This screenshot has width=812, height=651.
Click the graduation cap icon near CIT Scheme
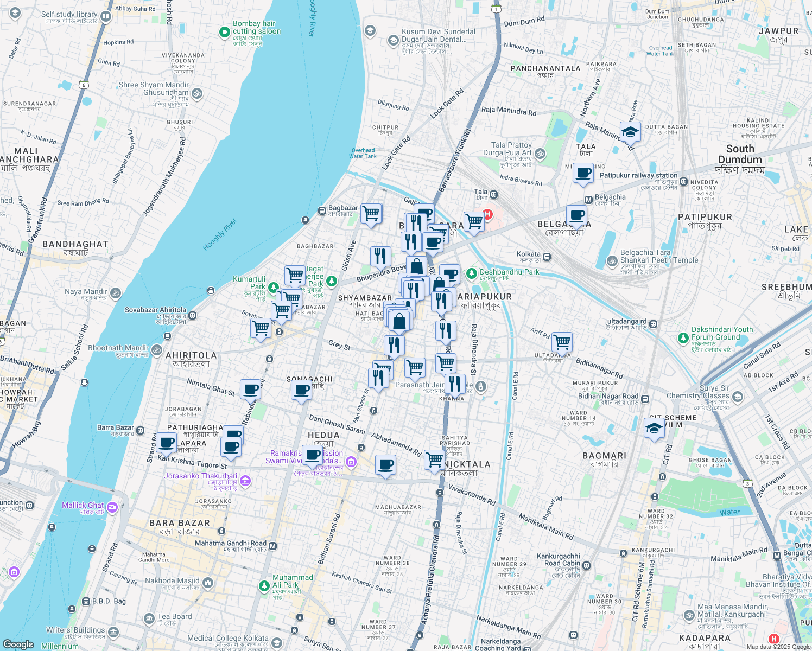tap(654, 427)
